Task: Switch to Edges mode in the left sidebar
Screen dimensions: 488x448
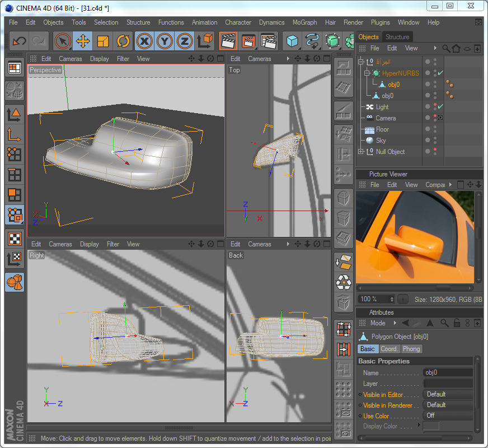Action: [15, 175]
